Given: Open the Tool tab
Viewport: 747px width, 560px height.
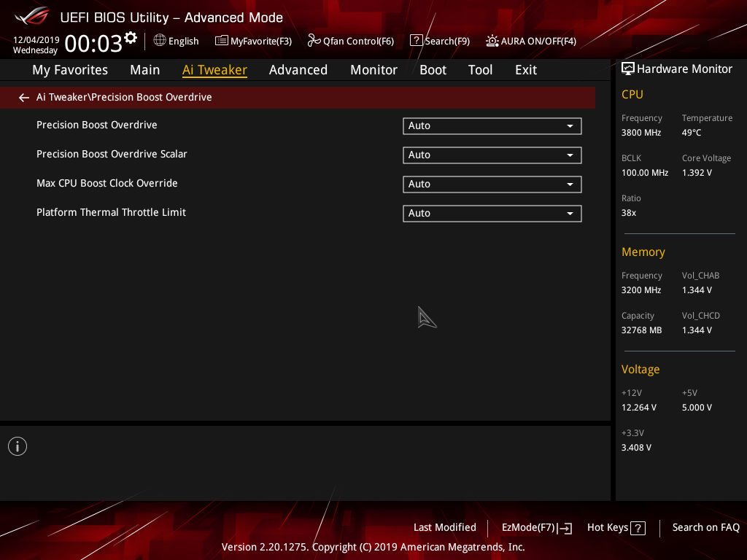Looking at the screenshot, I should click(480, 70).
